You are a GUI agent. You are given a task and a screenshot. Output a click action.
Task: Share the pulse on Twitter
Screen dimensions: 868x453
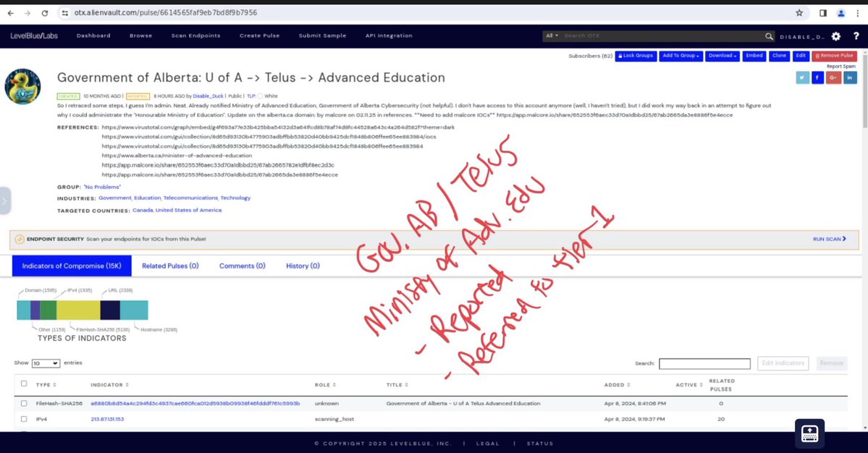click(x=802, y=78)
